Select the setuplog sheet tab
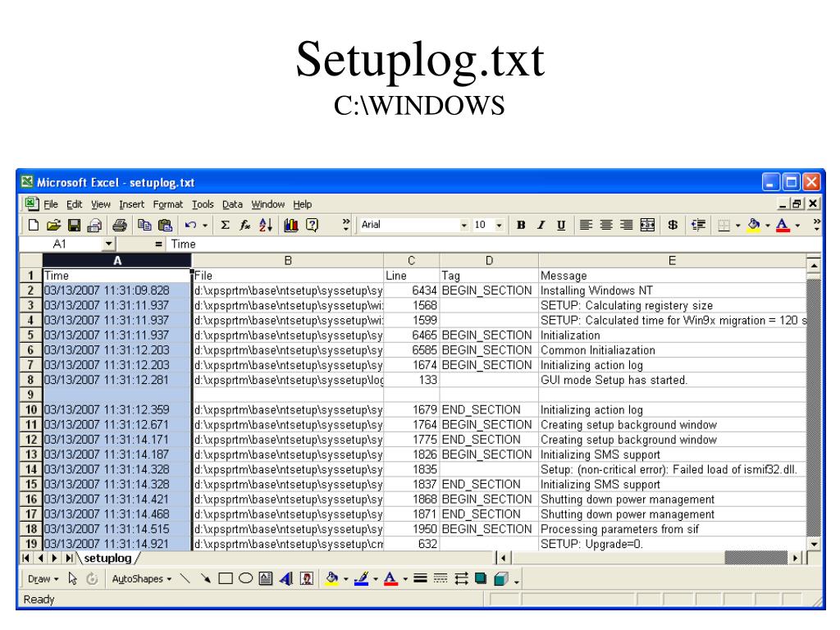The height and width of the screenshot is (630, 840). tap(107, 558)
